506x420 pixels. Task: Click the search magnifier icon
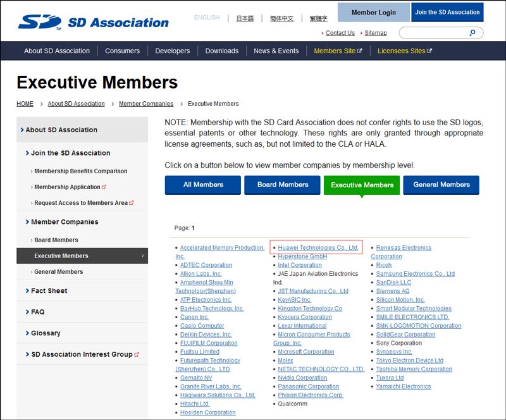coord(472,33)
